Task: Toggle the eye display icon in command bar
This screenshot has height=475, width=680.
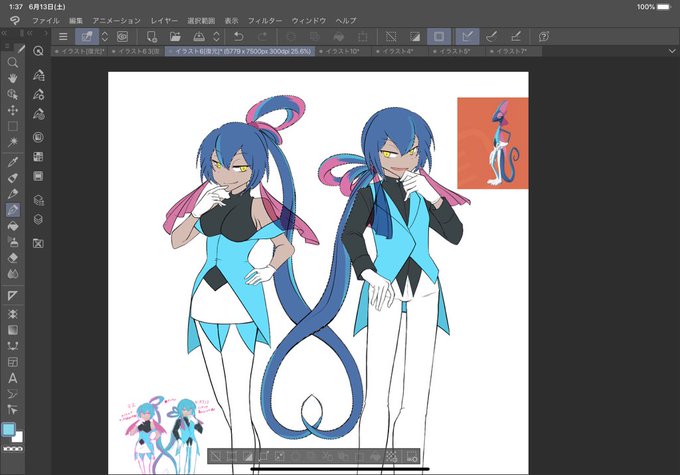Action: coord(122,36)
